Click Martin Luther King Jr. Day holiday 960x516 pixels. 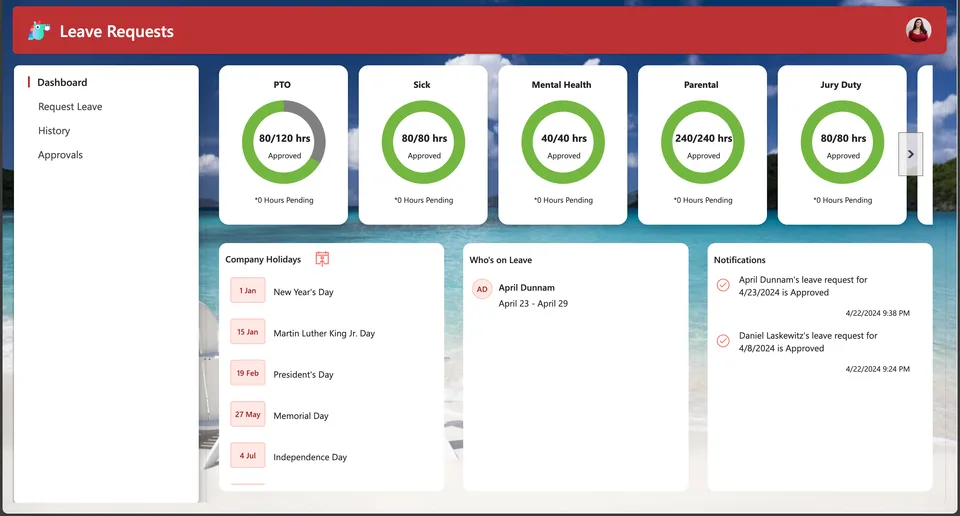324,333
